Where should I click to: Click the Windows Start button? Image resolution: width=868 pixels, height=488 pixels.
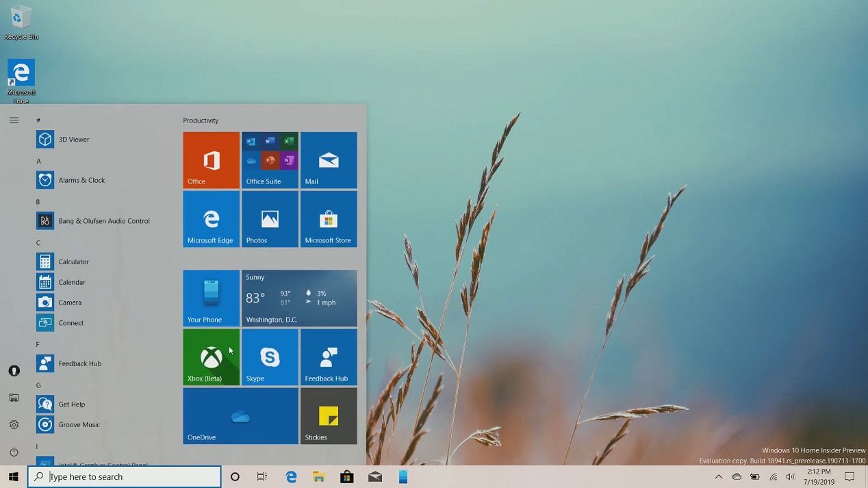pyautogui.click(x=14, y=477)
